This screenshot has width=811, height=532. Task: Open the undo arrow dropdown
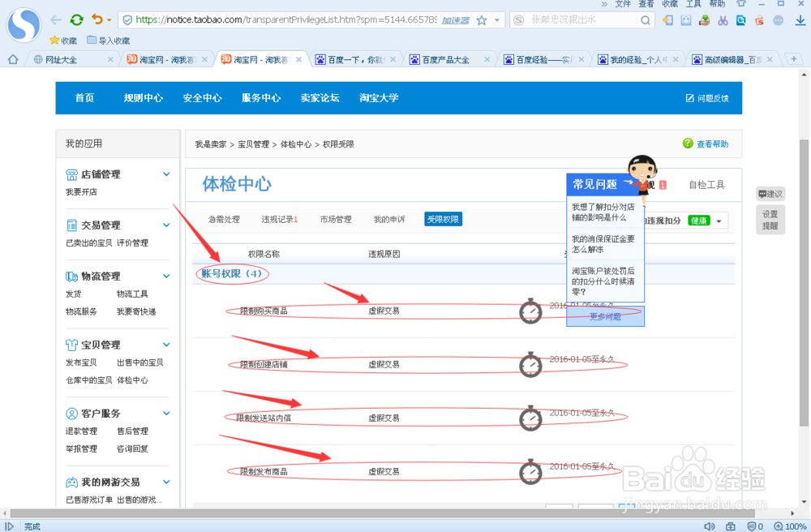(109, 21)
